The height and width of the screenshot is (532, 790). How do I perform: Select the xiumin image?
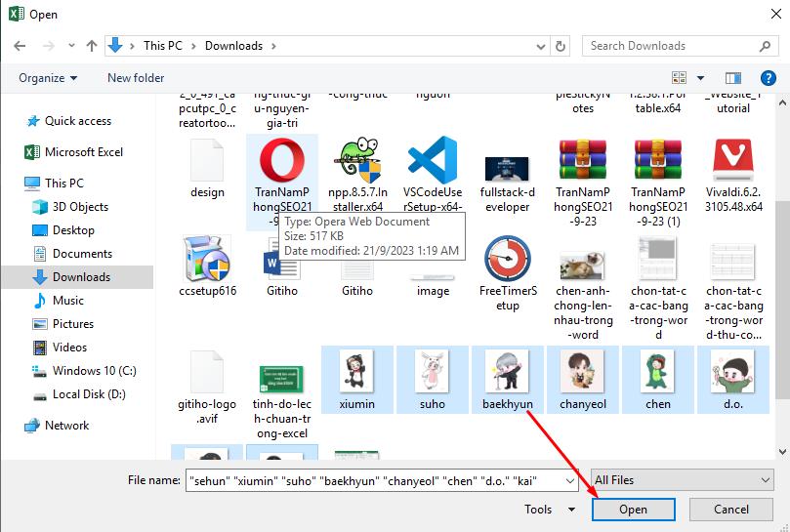tap(357, 380)
